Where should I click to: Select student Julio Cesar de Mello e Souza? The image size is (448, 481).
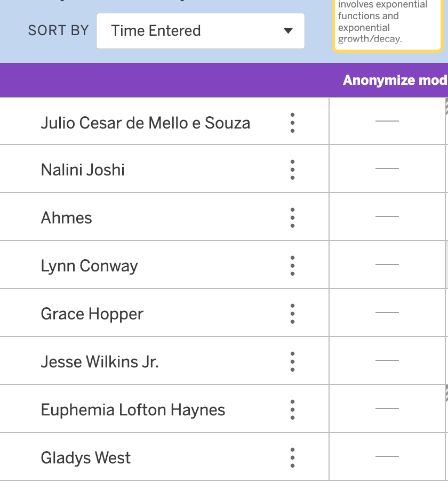[145, 123]
